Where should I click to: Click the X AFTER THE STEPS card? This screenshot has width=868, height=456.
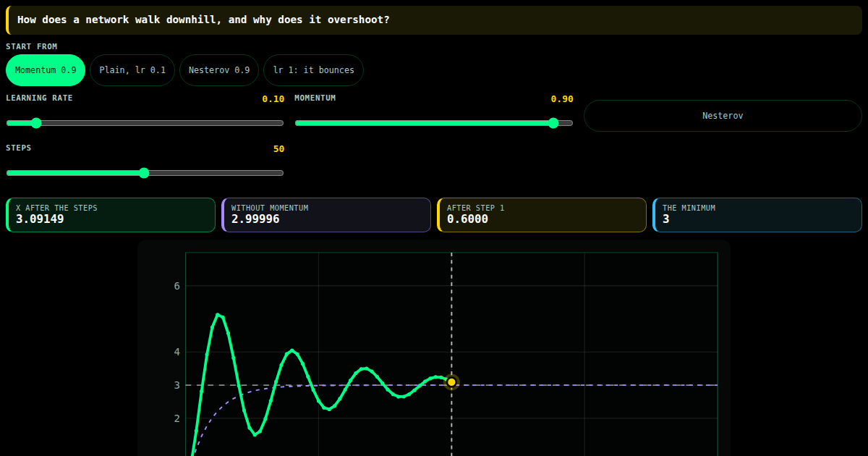coord(111,215)
